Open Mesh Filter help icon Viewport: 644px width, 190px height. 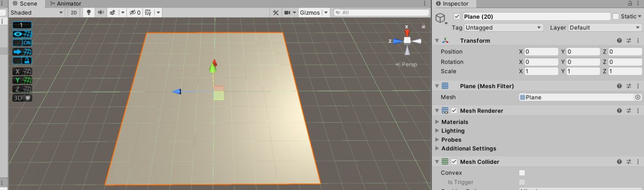tap(619, 86)
